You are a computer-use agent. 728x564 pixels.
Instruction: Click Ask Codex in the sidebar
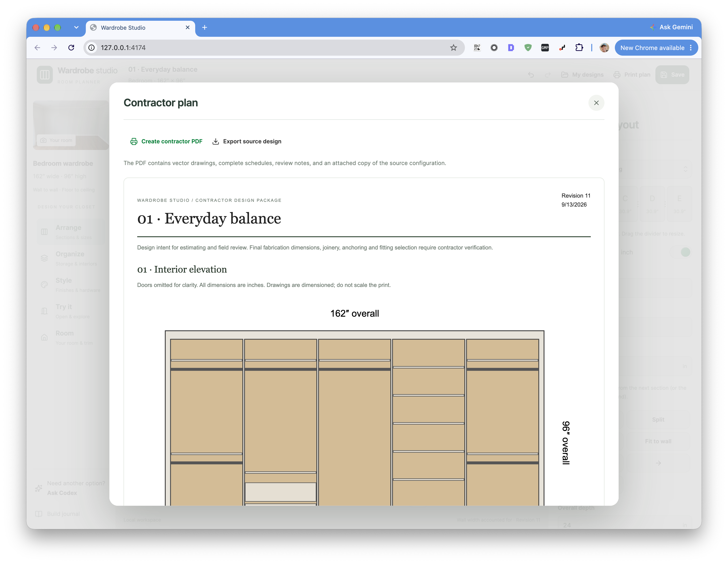[62, 493]
